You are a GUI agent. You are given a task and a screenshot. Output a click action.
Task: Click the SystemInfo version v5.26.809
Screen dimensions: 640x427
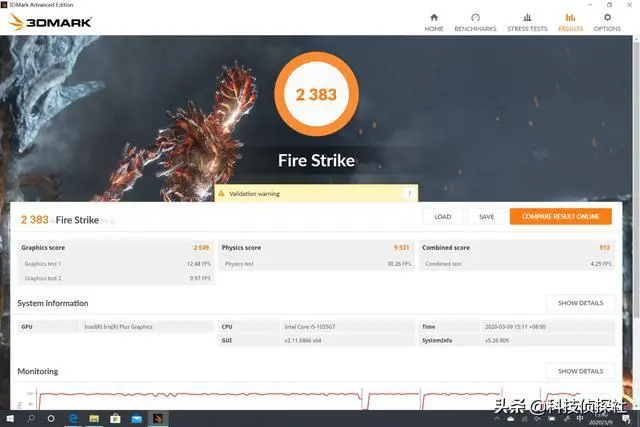pos(497,340)
